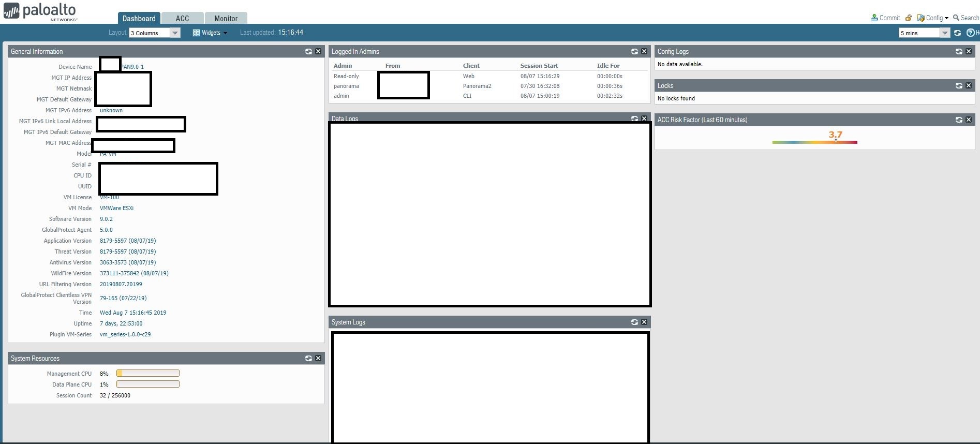Open the config lock padlock icon
The width and height of the screenshot is (980, 444).
pyautogui.click(x=909, y=18)
